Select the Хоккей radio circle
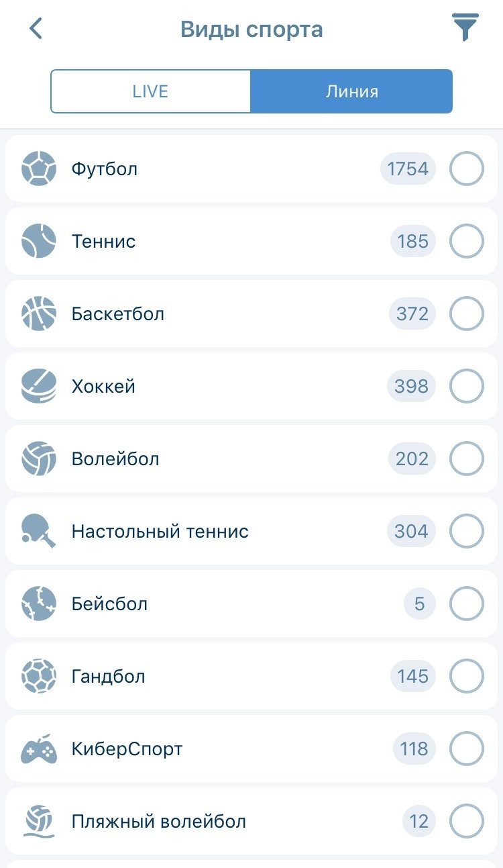 coord(466,386)
